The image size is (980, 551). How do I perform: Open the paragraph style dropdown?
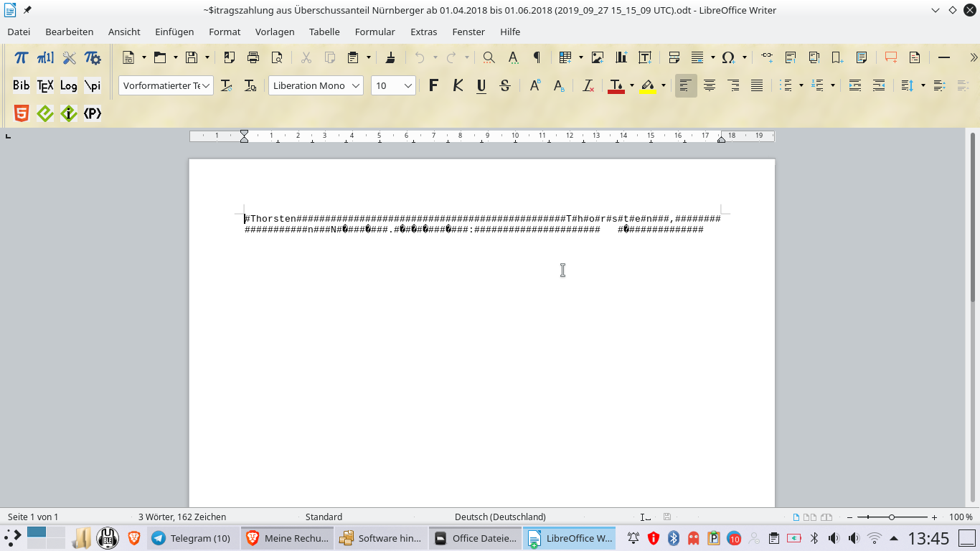tap(207, 85)
